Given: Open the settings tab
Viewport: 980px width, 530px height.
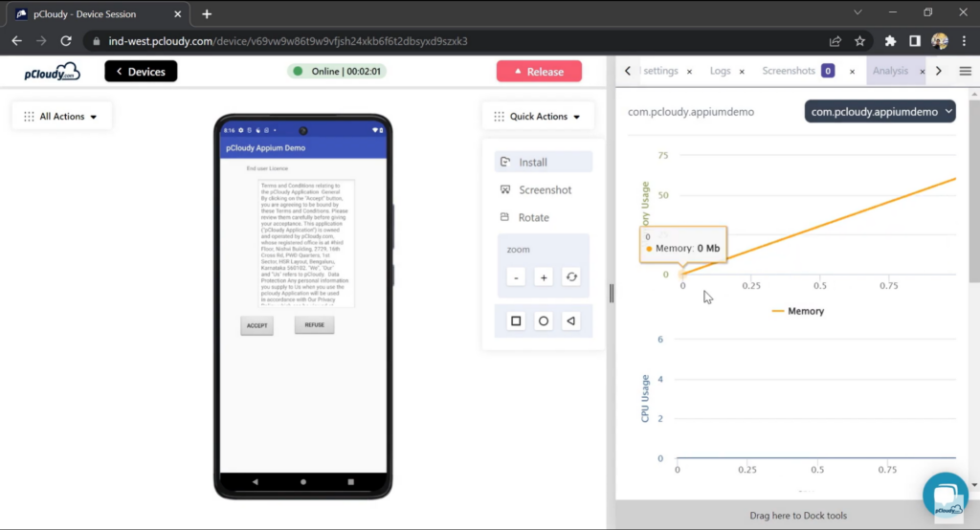Looking at the screenshot, I should pyautogui.click(x=659, y=71).
